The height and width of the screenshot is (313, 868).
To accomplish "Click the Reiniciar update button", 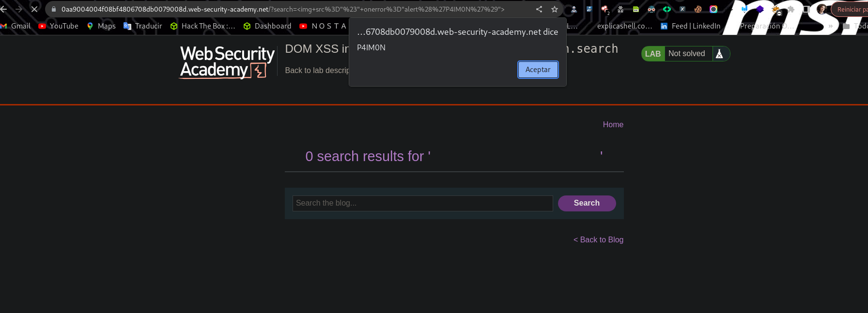I will (851, 9).
